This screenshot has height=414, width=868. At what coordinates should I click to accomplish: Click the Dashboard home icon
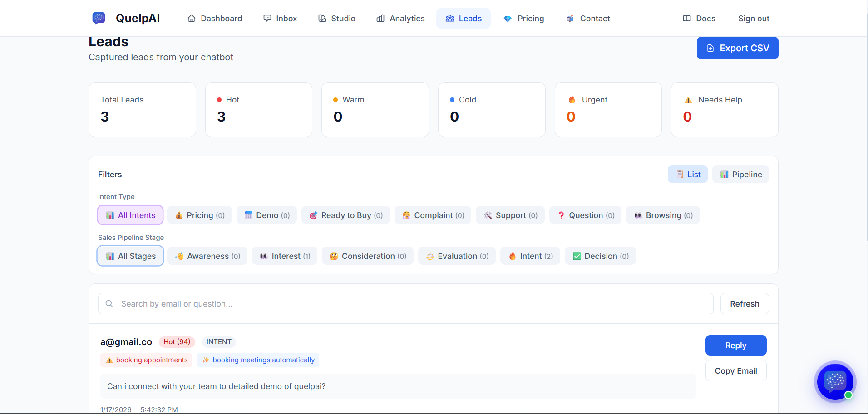pyautogui.click(x=192, y=19)
